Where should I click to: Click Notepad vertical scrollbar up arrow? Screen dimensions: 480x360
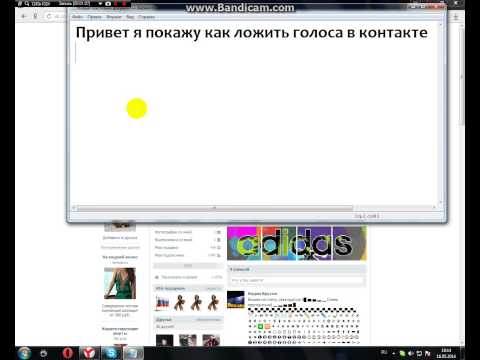pyautogui.click(x=440, y=25)
